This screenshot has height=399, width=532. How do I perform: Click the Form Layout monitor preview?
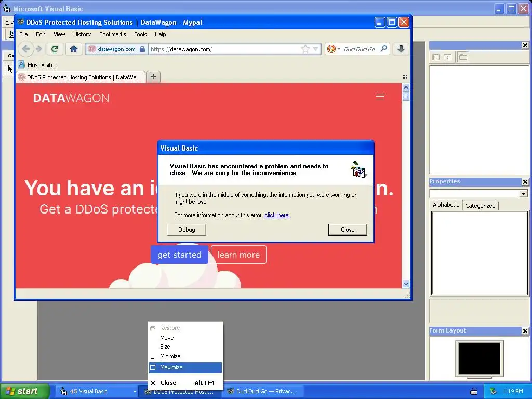click(x=479, y=358)
